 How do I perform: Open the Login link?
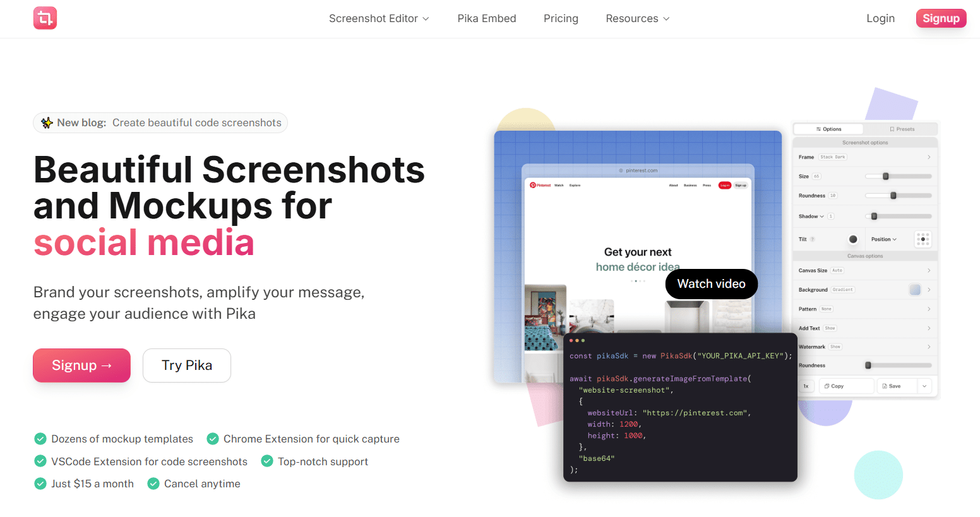point(880,18)
